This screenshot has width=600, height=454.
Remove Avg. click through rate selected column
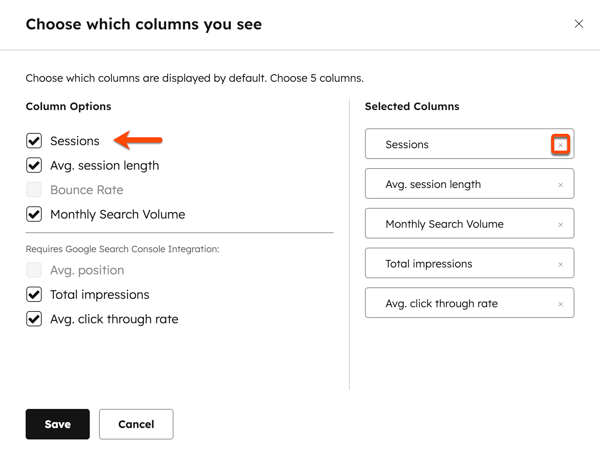point(560,304)
